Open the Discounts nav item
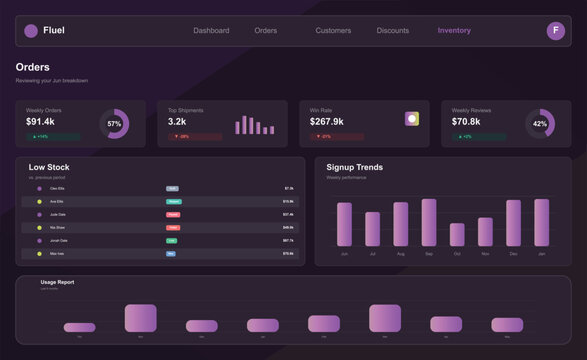The image size is (587, 360). (x=393, y=31)
